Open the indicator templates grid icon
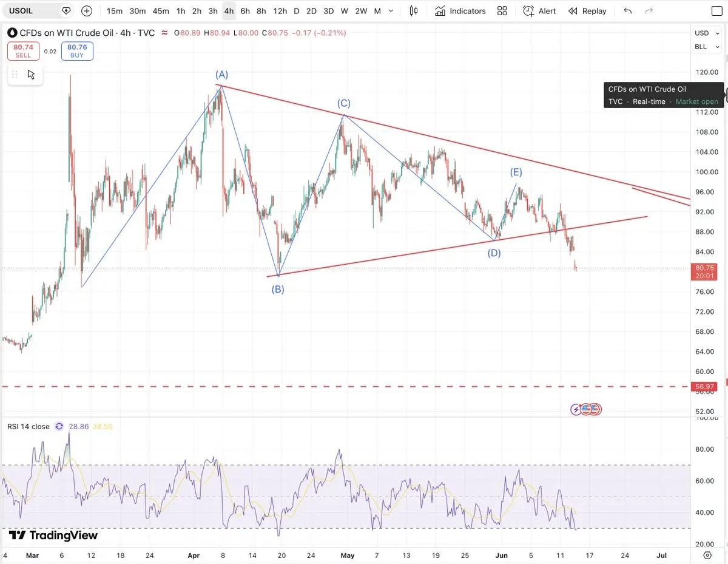Screen dimensions: 728x564 click(x=502, y=11)
